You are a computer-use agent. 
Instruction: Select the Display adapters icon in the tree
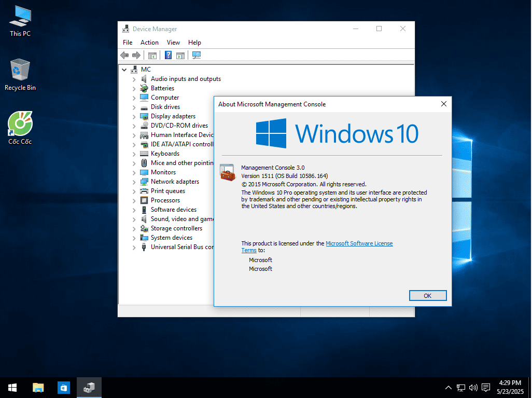point(144,116)
